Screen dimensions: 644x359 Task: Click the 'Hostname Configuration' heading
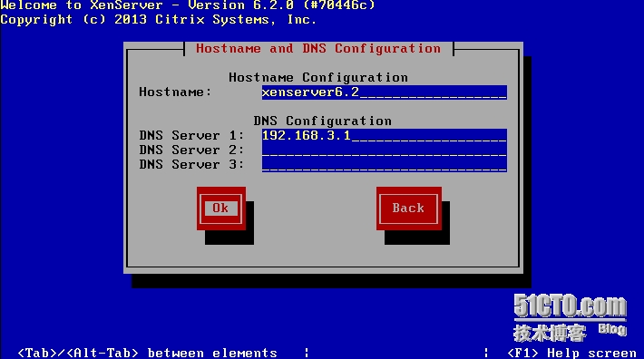click(318, 78)
